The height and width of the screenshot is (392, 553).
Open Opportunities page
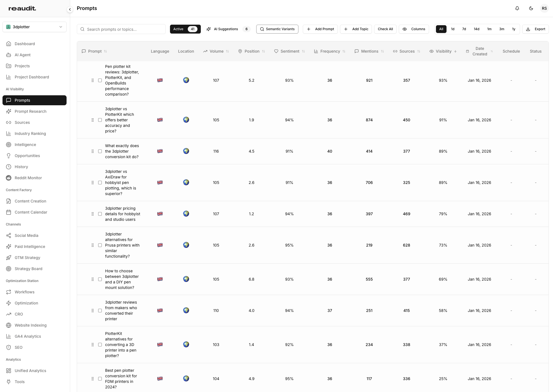coord(34,156)
